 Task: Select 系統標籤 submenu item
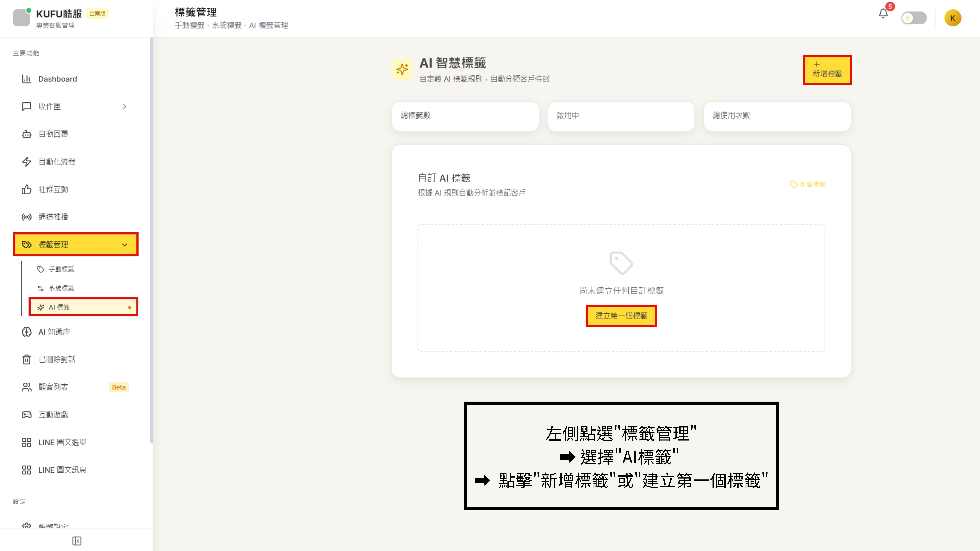coord(61,288)
